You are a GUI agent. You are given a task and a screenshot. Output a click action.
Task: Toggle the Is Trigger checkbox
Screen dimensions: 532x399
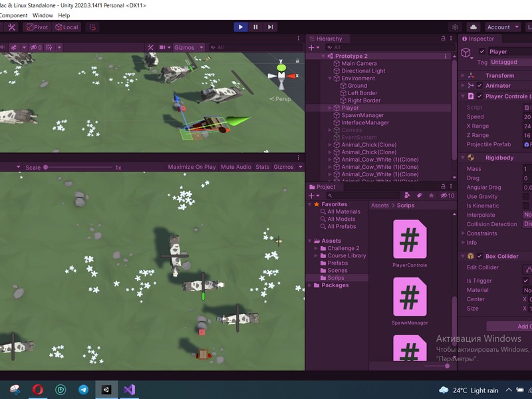click(525, 281)
